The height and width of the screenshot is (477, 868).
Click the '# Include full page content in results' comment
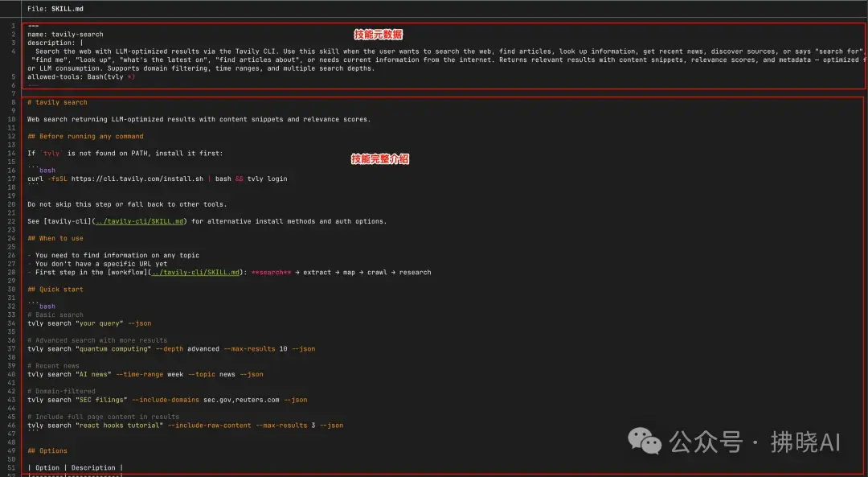pyautogui.click(x=104, y=417)
